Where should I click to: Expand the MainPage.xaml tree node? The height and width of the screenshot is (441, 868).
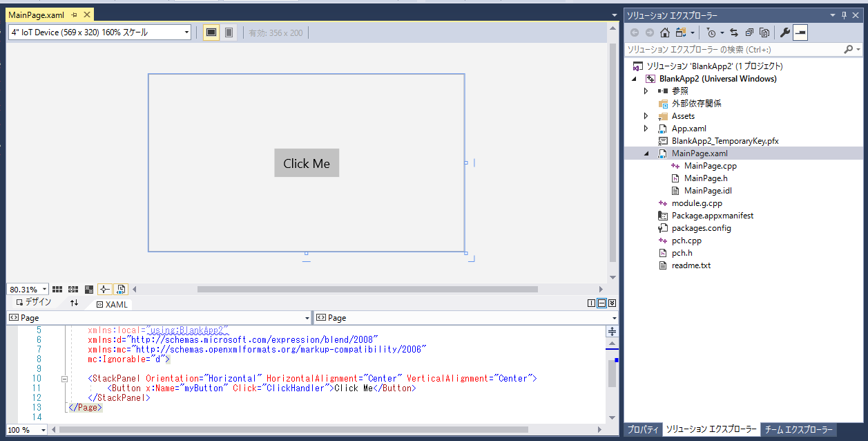coord(646,153)
